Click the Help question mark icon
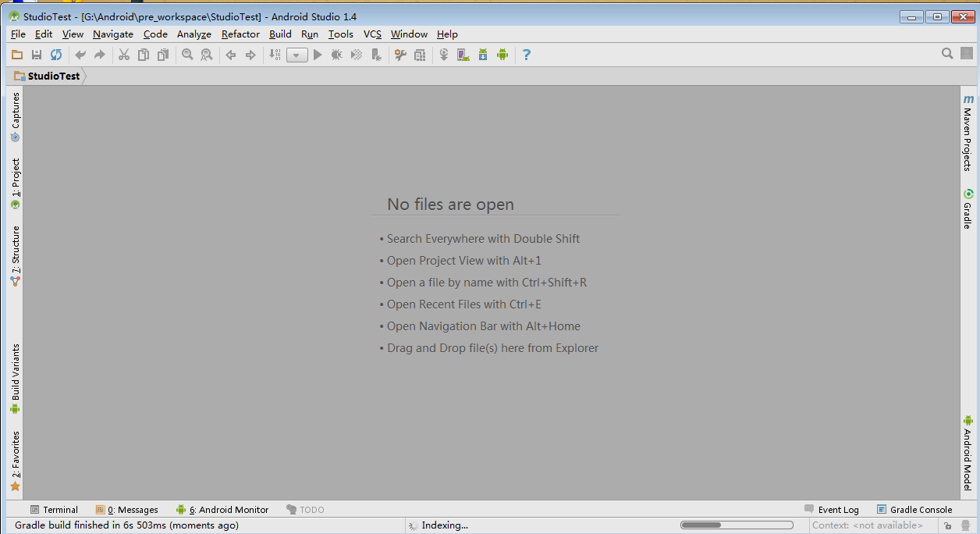Viewport: 980px width, 534px height. (527, 55)
